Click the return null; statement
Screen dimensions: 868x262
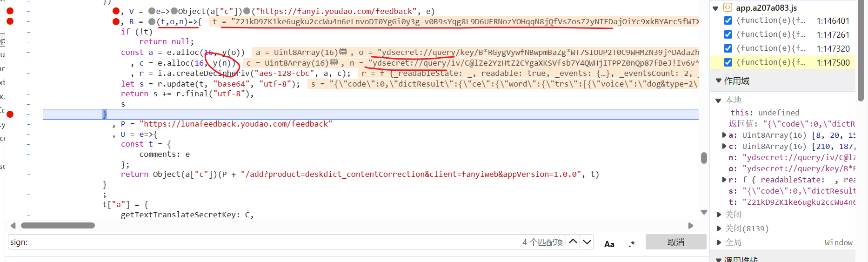[167, 41]
